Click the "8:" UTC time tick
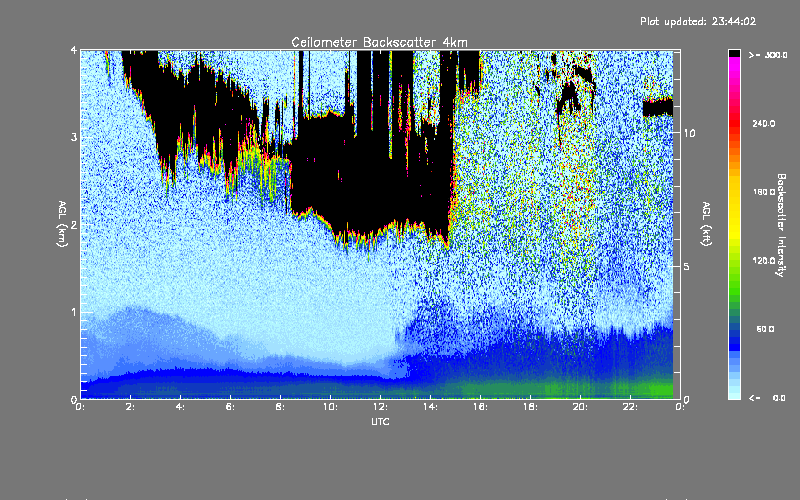 [x=281, y=407]
